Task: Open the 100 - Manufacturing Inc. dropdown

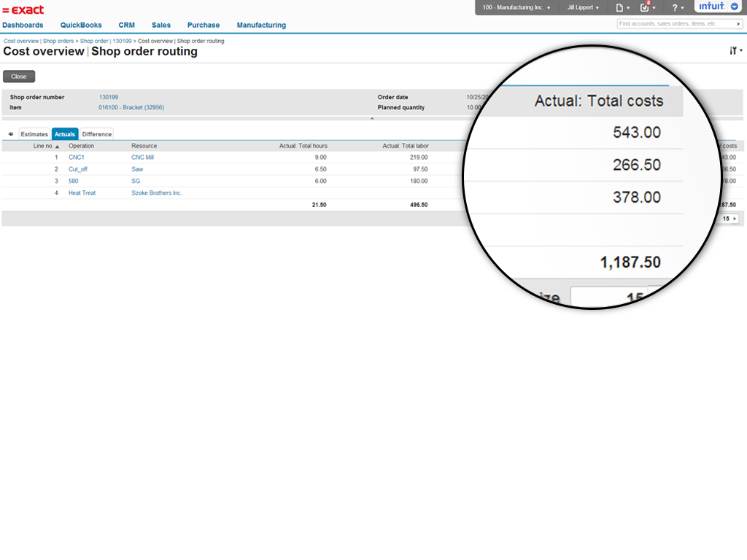Action: tap(516, 7)
